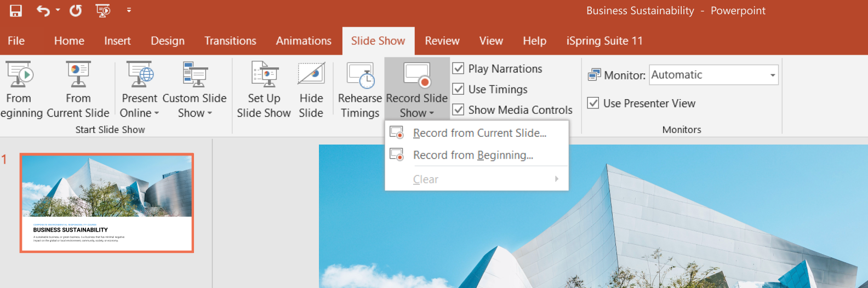Click the Redo/Repeat icon
Viewport: 868px width, 288px height.
(76, 10)
